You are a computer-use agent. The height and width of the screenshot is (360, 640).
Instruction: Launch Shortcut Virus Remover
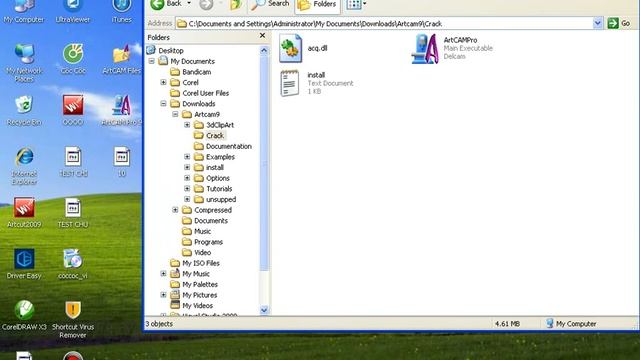click(73, 319)
